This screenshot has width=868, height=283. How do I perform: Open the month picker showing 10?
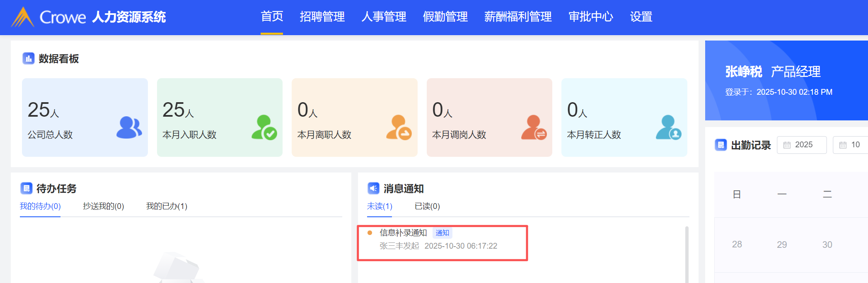coord(850,145)
